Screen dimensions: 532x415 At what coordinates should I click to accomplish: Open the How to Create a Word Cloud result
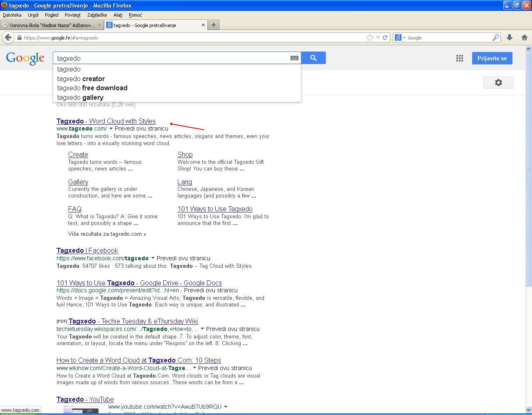[x=139, y=360]
